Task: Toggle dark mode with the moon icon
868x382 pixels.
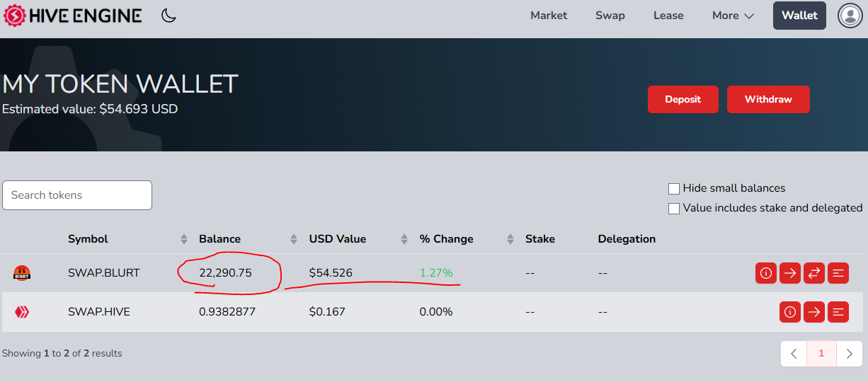Action: click(169, 16)
